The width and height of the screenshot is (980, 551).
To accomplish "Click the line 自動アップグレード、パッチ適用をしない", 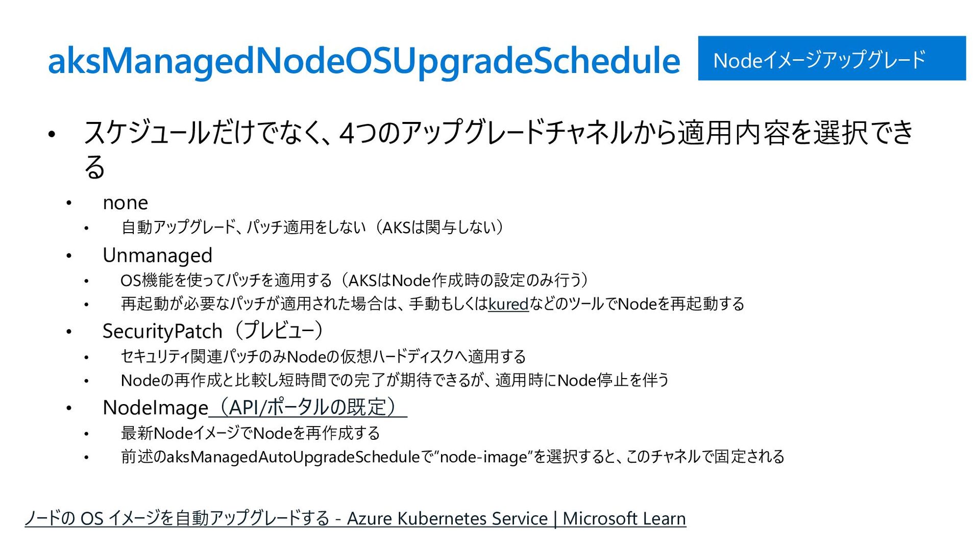I will 313,227.
